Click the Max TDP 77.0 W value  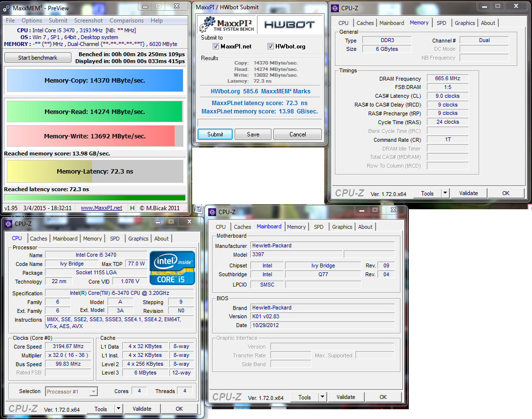pyautogui.click(x=136, y=264)
